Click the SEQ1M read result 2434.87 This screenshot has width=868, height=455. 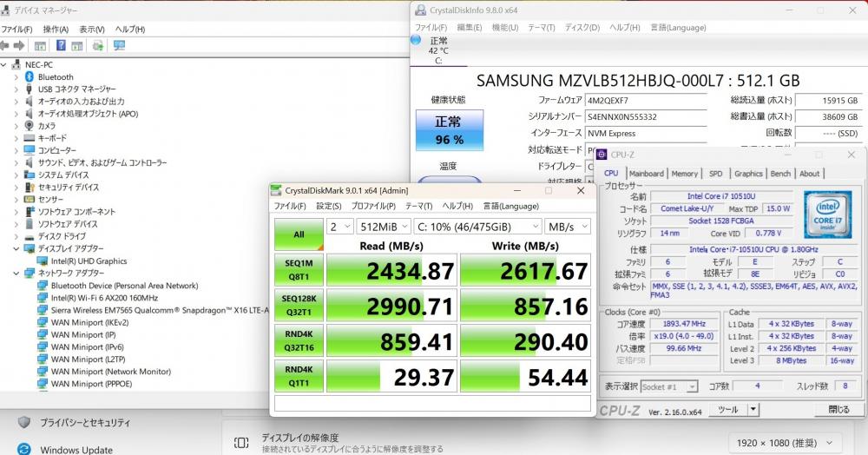(x=392, y=271)
